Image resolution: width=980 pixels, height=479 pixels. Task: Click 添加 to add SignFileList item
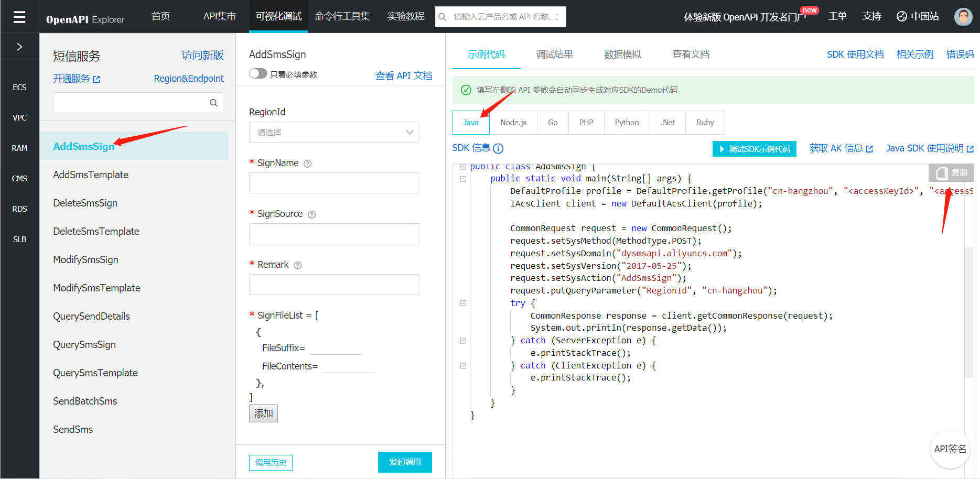263,413
